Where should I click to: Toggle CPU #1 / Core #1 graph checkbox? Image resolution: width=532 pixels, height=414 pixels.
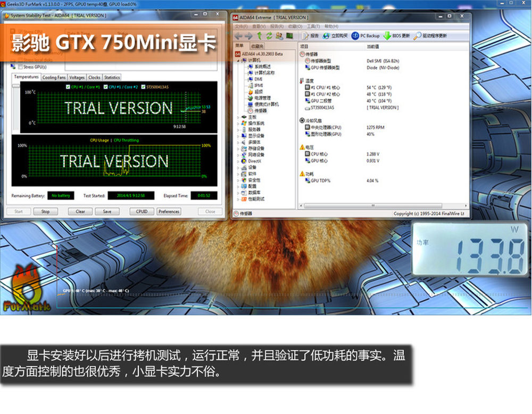click(x=68, y=87)
